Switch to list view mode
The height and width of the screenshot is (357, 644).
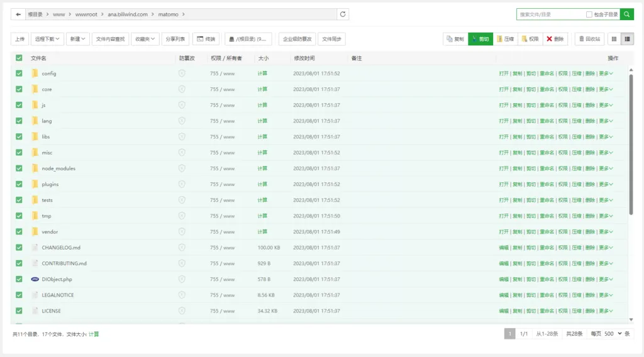point(627,39)
